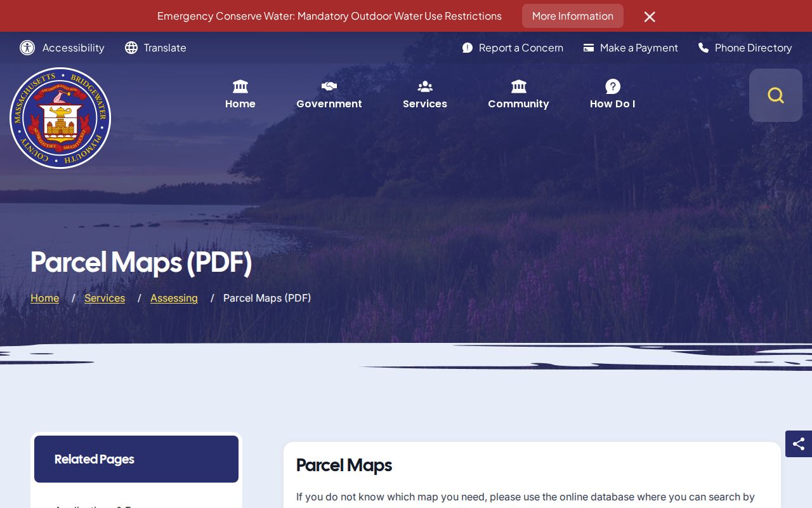Open the Government navigation menu
Screen dimensions: 812x508
(x=329, y=95)
